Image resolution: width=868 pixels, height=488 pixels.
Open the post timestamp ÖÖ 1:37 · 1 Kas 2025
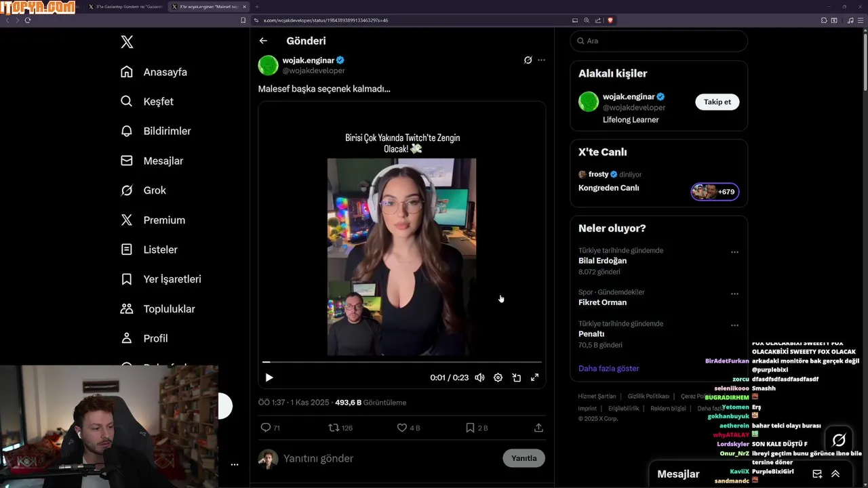pos(294,403)
